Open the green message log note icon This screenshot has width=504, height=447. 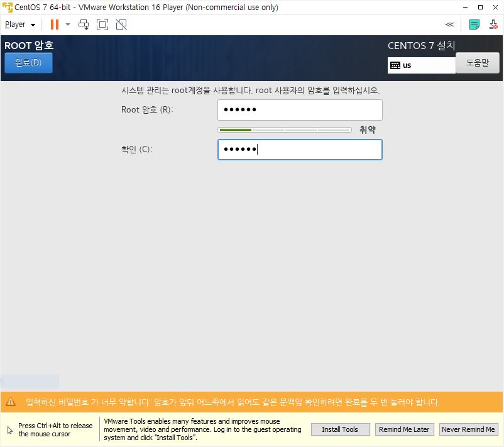point(474,25)
